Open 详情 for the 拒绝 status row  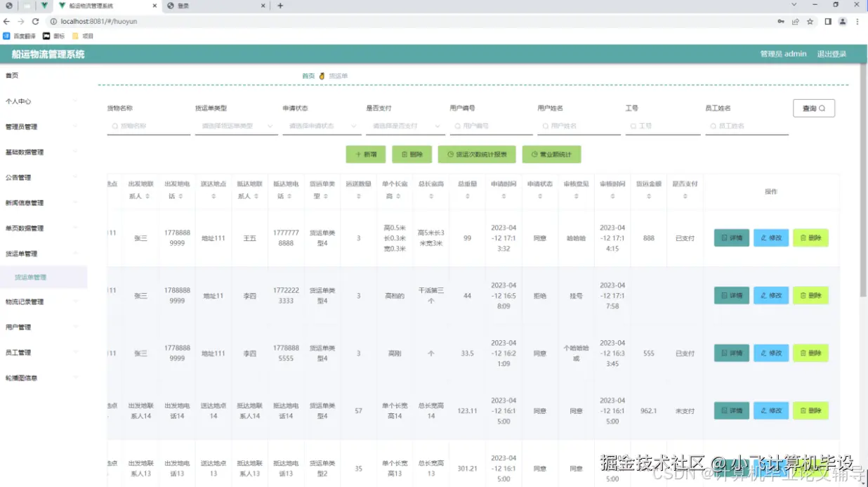tap(732, 296)
